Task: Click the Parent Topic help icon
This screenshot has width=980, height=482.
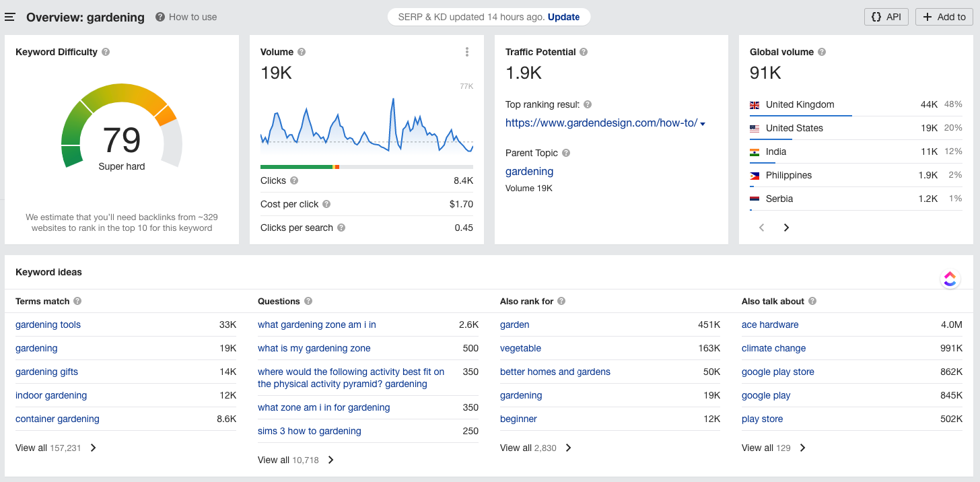Action: 566,153
